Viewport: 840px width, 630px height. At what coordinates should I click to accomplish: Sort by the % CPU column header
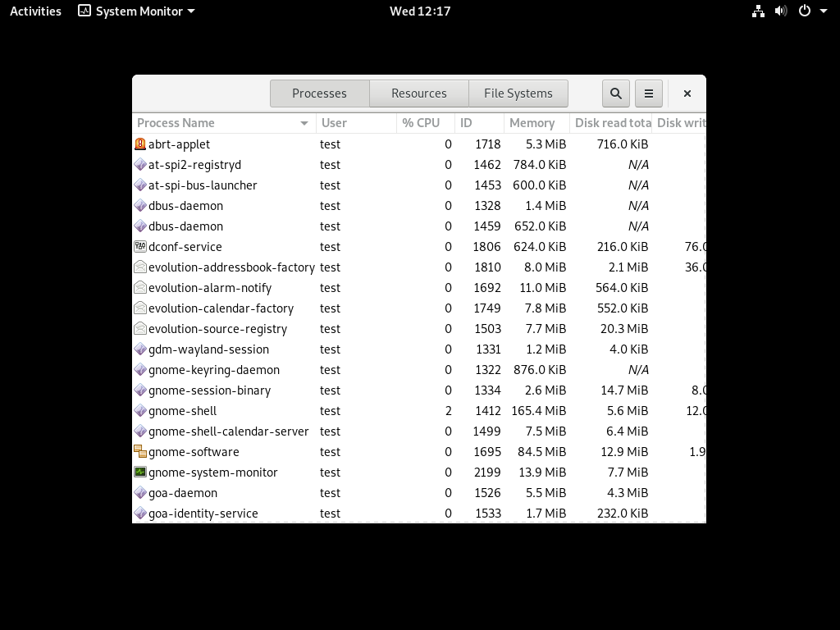pos(426,123)
